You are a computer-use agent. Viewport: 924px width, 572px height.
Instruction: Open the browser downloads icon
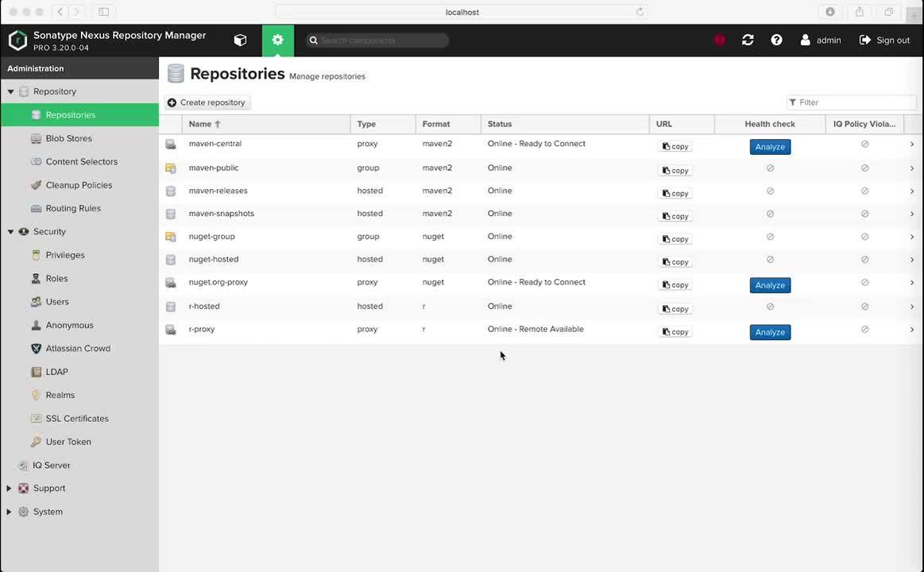(x=830, y=12)
